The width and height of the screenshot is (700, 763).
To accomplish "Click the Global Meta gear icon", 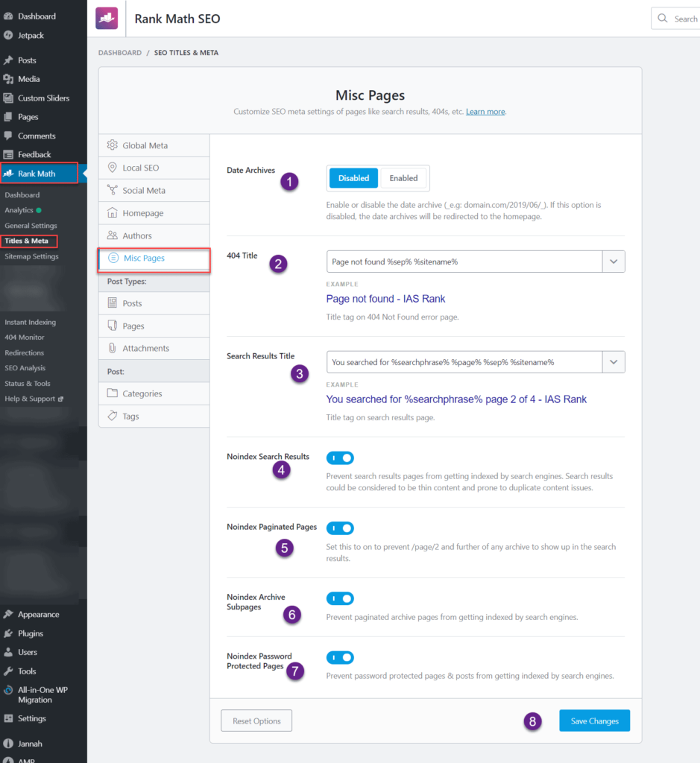I will pos(113,145).
